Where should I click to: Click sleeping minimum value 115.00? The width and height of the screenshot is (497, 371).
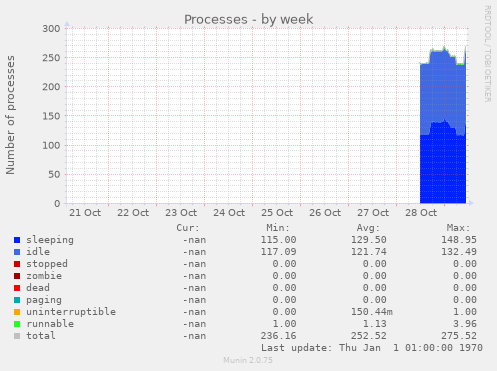[x=278, y=240]
